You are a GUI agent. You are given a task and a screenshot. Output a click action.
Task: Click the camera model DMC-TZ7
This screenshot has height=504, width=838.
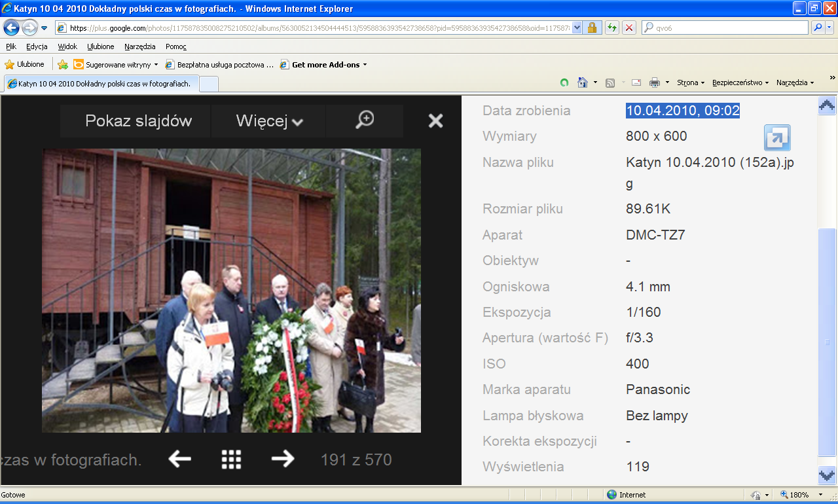[655, 235]
